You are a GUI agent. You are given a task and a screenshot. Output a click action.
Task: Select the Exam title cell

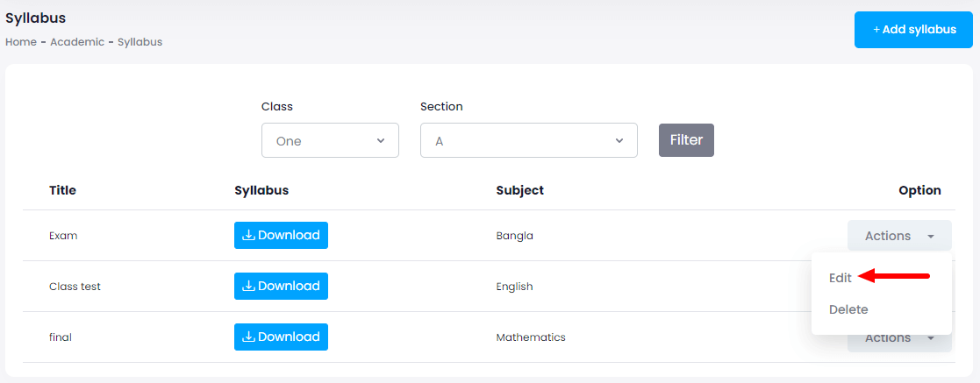[63, 236]
